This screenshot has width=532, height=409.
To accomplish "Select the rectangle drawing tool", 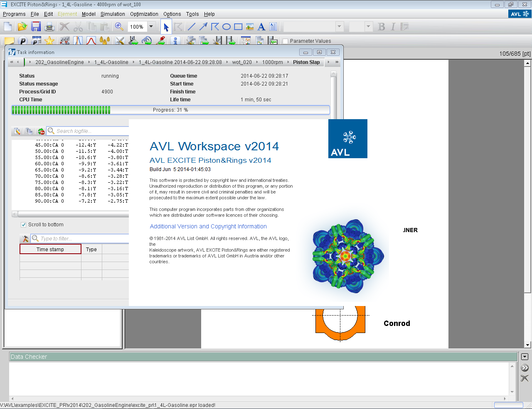I will coord(238,27).
